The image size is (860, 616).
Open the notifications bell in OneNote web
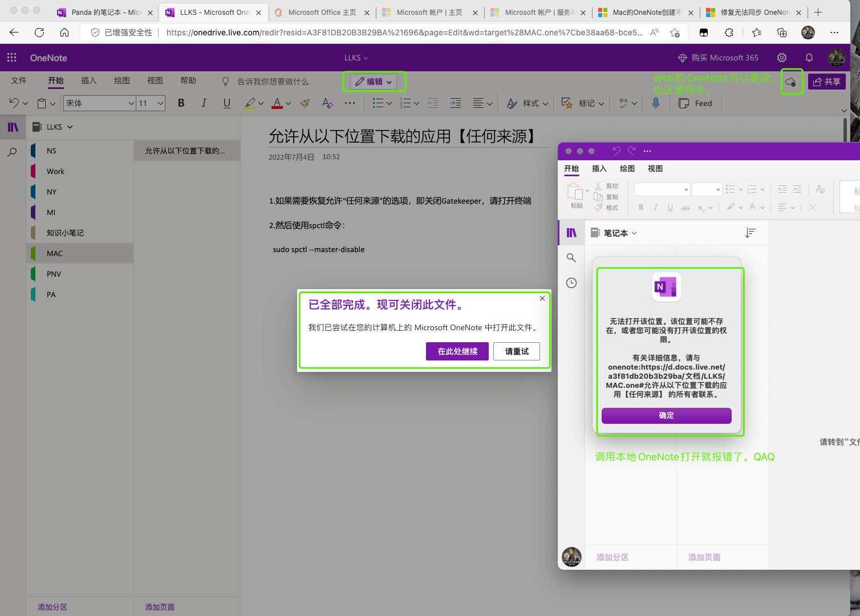click(809, 58)
